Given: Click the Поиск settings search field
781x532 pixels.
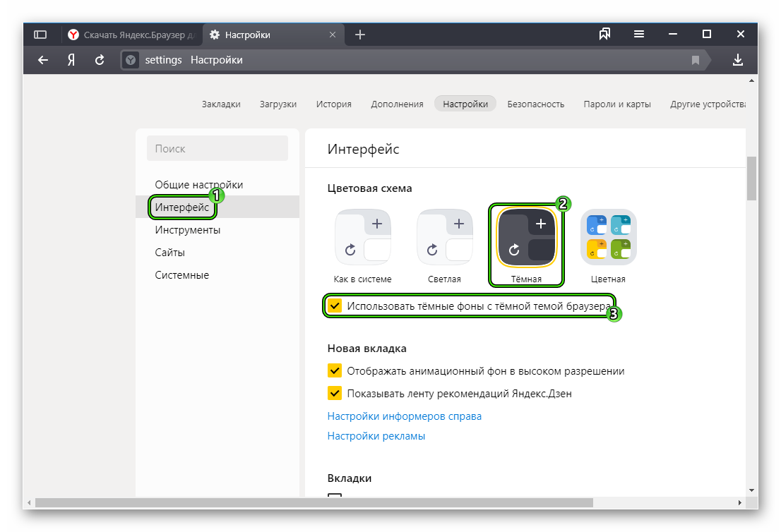Looking at the screenshot, I should 217,149.
